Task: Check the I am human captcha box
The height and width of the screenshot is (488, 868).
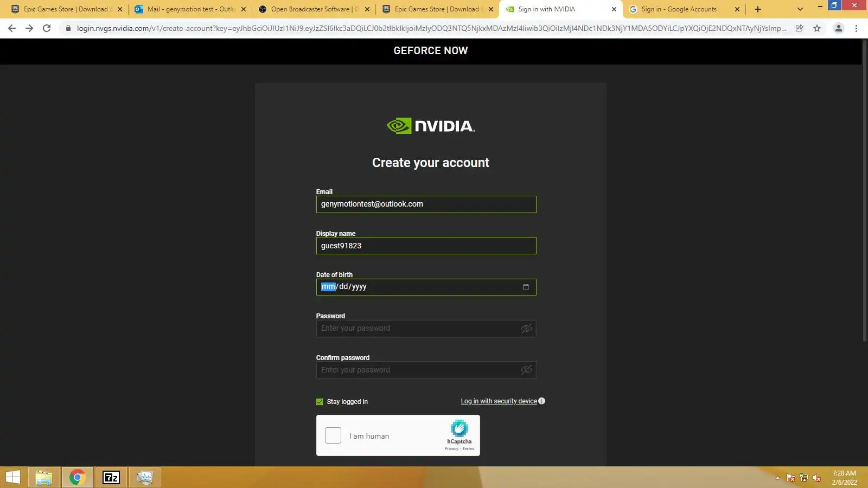Action: coord(333,435)
